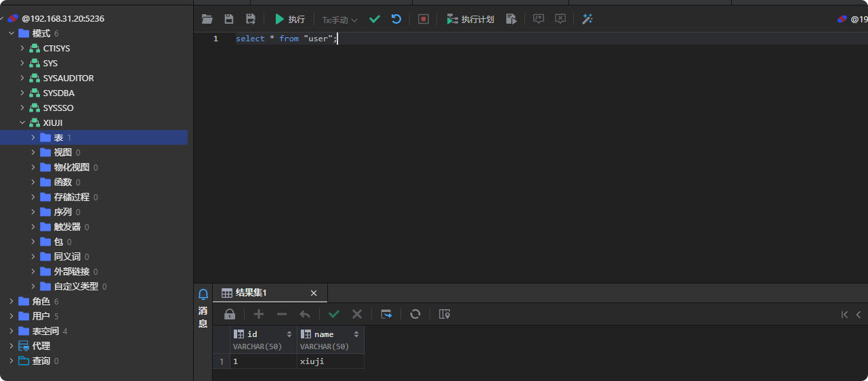Viewport: 868px width, 381px height.
Task: Expand the CTISYS schema
Action: pos(22,48)
